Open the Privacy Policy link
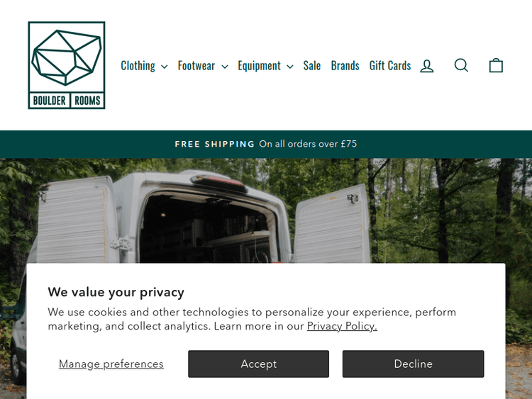This screenshot has height=399, width=532. [x=342, y=326]
